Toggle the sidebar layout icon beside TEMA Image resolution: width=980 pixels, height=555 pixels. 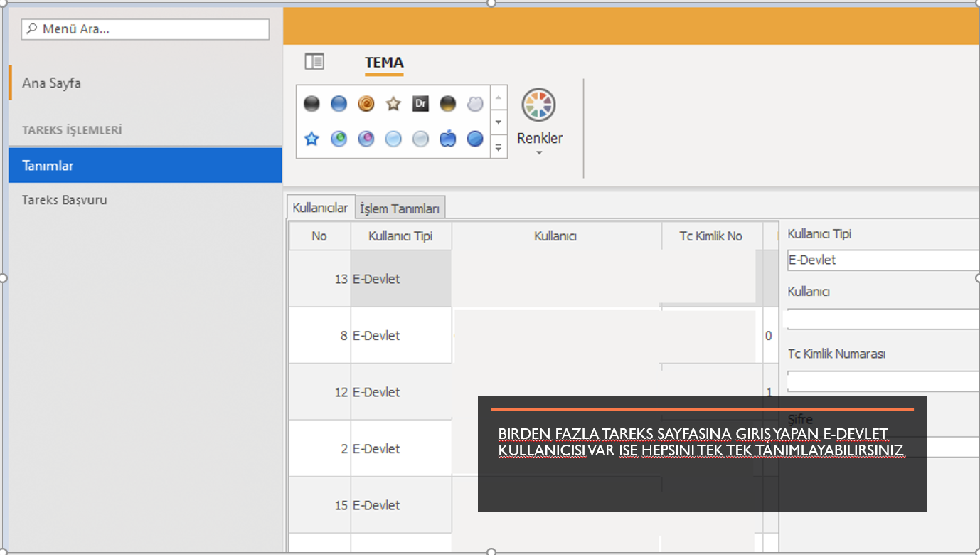click(x=314, y=62)
